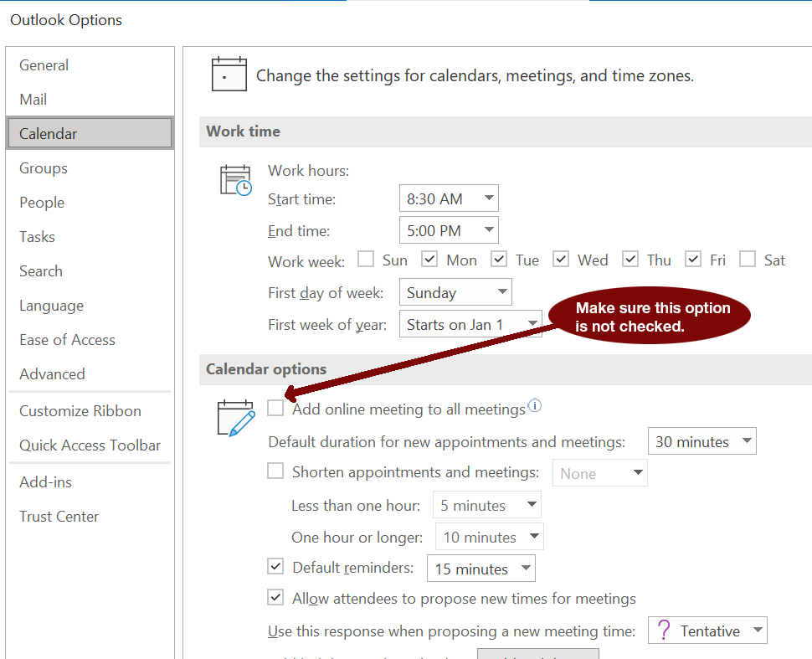Uncheck Allow attendees to propose new times
Screen dimensions: 812x659
click(275, 597)
